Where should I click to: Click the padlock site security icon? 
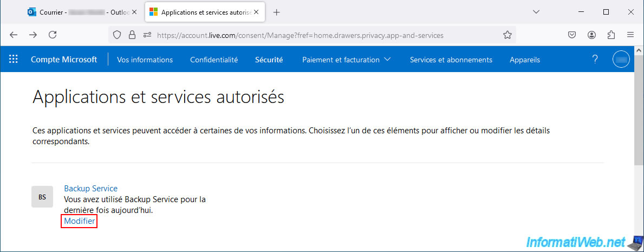132,35
